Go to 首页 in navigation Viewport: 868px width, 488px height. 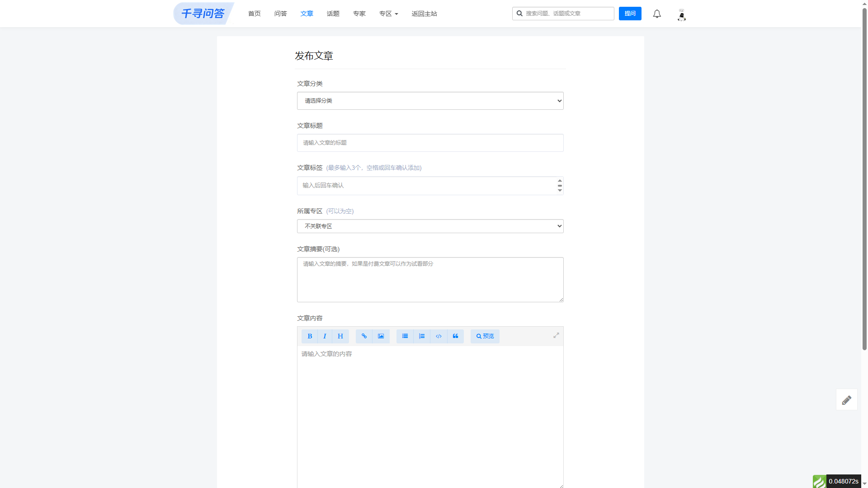tap(255, 14)
